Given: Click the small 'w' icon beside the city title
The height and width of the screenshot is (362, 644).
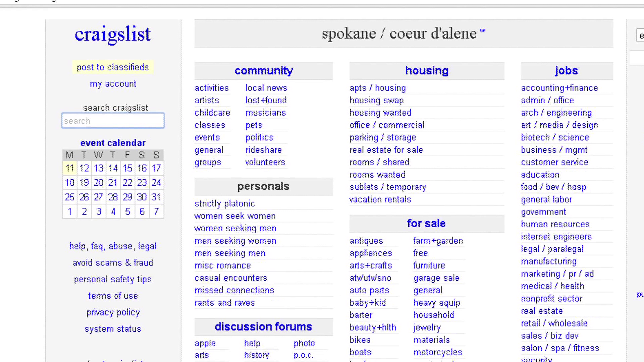Looking at the screenshot, I should coord(483,31).
